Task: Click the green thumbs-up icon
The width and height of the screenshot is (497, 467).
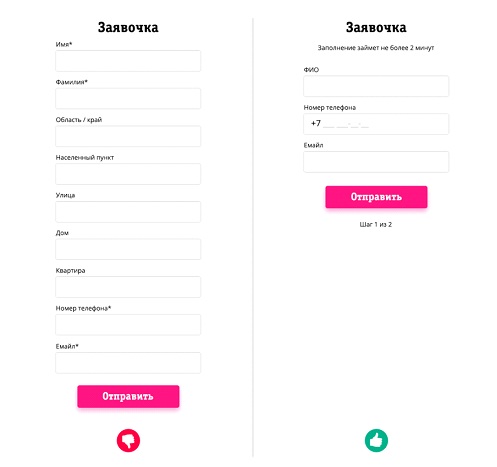Action: point(376,440)
